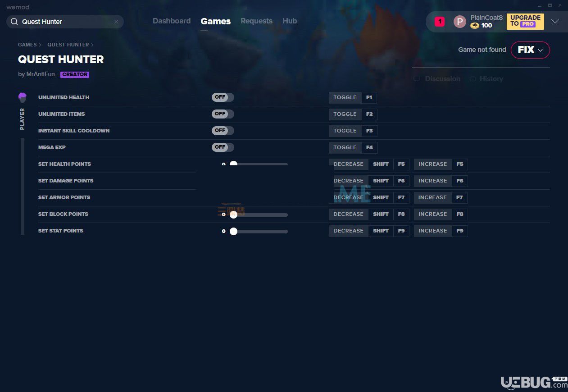Change Decrease Shift F6 damage hotkey
568x392 pixels.
369,181
